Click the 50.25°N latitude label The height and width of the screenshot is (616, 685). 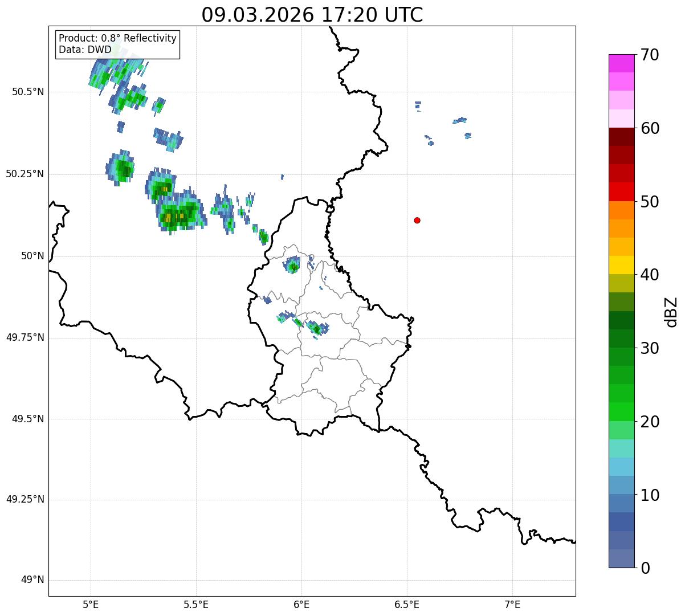pyautogui.click(x=25, y=174)
